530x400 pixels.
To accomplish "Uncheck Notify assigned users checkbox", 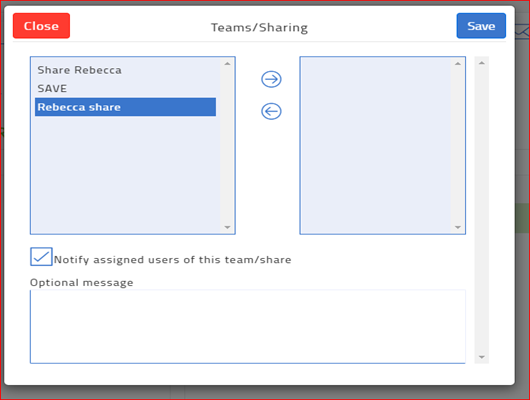I will [x=41, y=257].
